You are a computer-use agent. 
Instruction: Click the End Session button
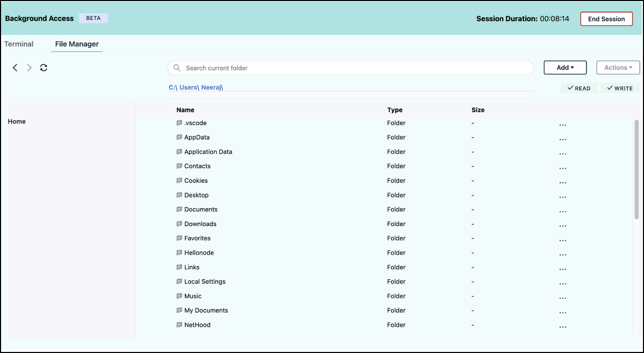click(606, 19)
